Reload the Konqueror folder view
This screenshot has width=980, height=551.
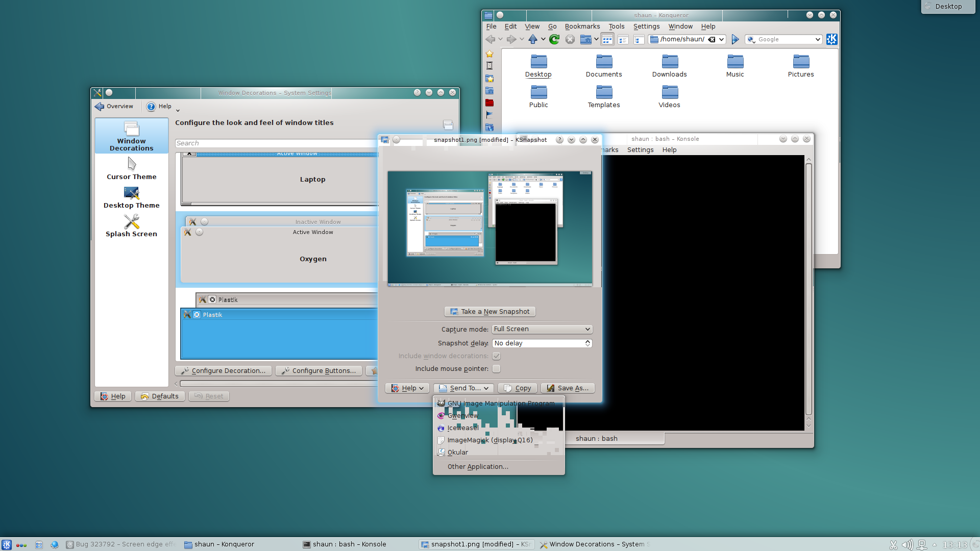[x=554, y=39]
